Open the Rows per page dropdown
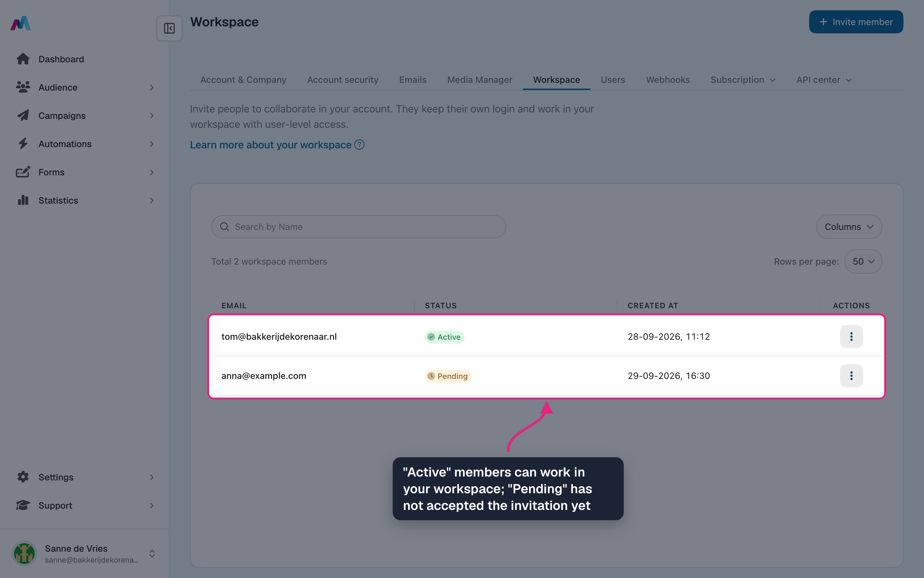Viewport: 924px width, 578px height. [x=863, y=261]
